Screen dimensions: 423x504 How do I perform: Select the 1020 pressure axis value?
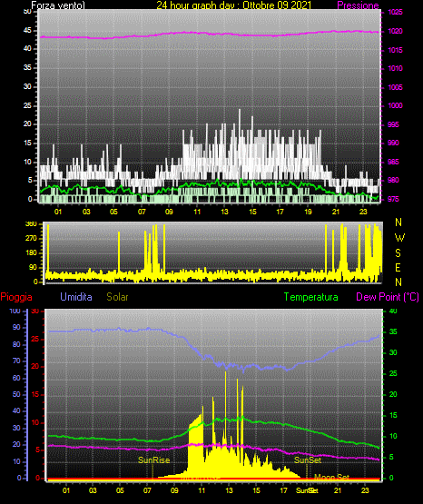pos(395,31)
